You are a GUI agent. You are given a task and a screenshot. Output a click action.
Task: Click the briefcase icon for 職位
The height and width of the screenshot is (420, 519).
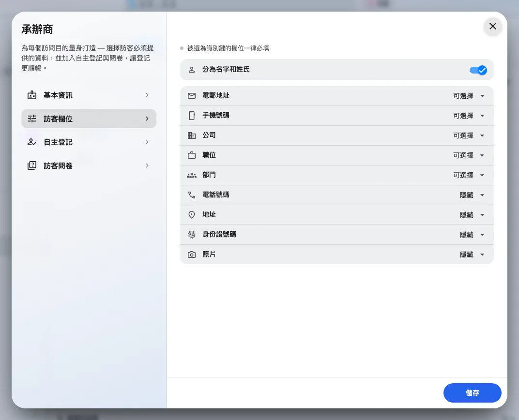192,155
